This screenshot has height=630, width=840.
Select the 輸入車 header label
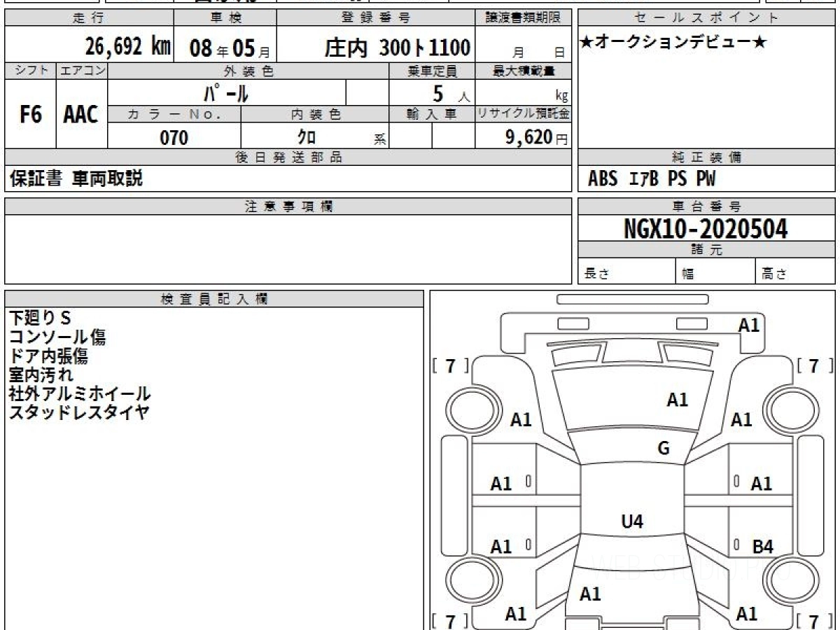tap(432, 114)
